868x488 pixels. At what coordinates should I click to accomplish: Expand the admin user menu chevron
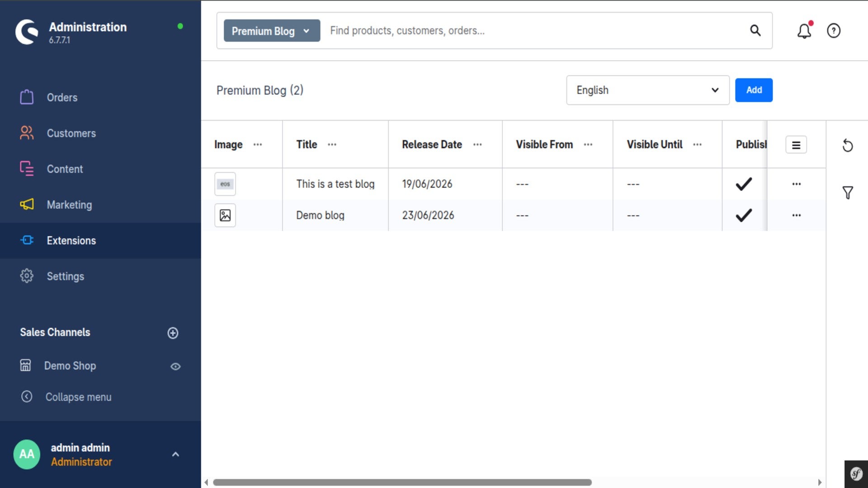pos(175,454)
